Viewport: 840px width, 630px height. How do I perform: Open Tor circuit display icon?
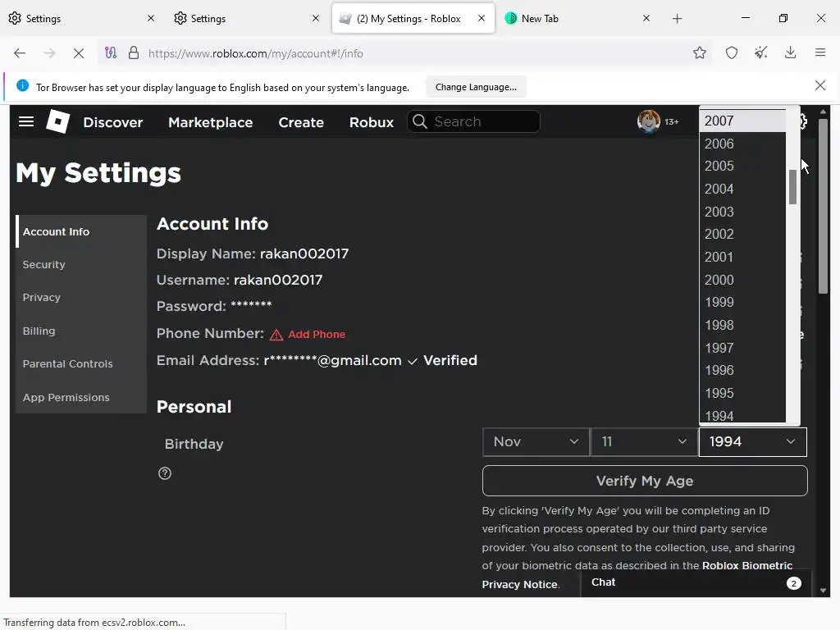click(111, 52)
